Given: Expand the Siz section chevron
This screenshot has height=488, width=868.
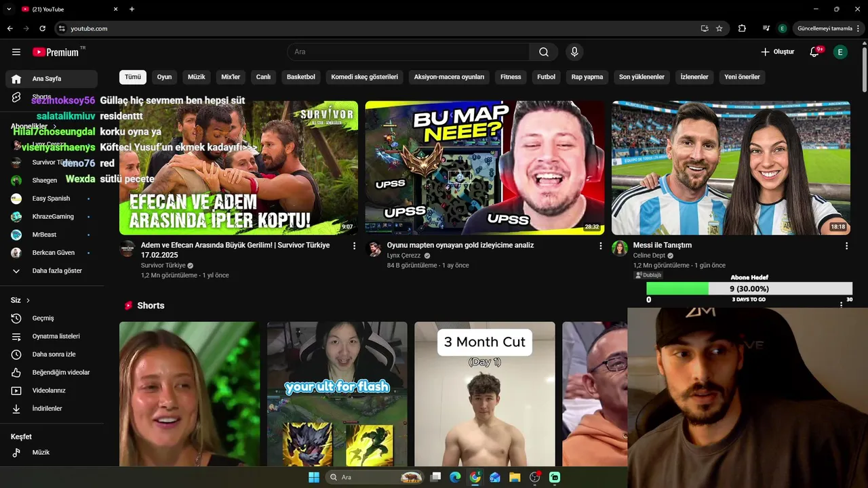Looking at the screenshot, I should click(28, 300).
